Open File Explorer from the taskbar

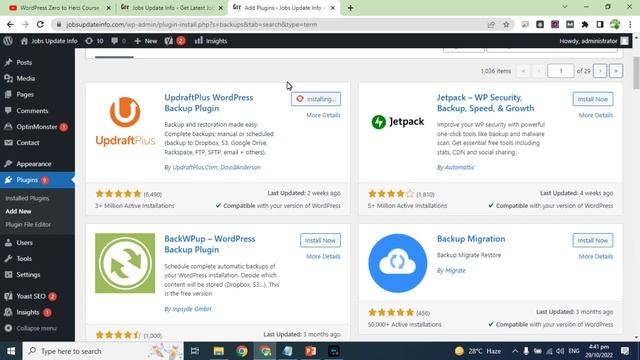219,351
